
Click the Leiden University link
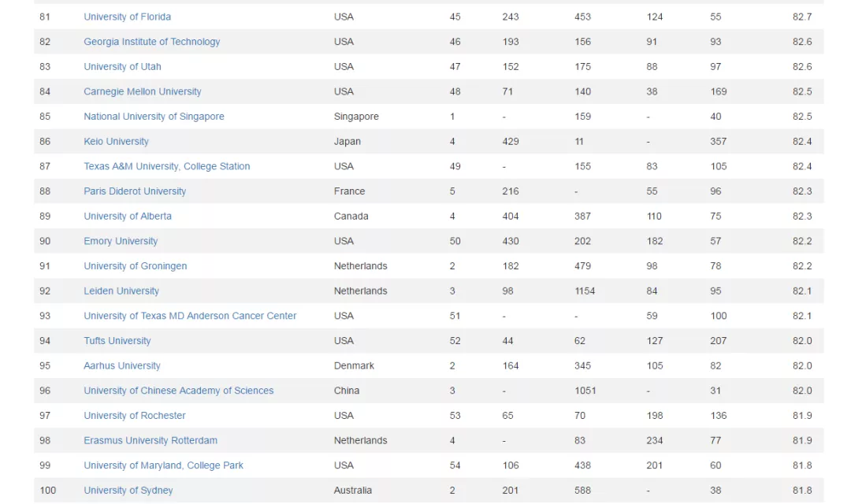click(x=121, y=291)
